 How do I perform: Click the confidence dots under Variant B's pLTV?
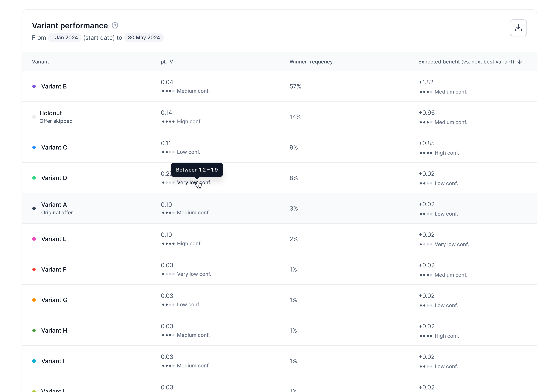click(x=168, y=91)
